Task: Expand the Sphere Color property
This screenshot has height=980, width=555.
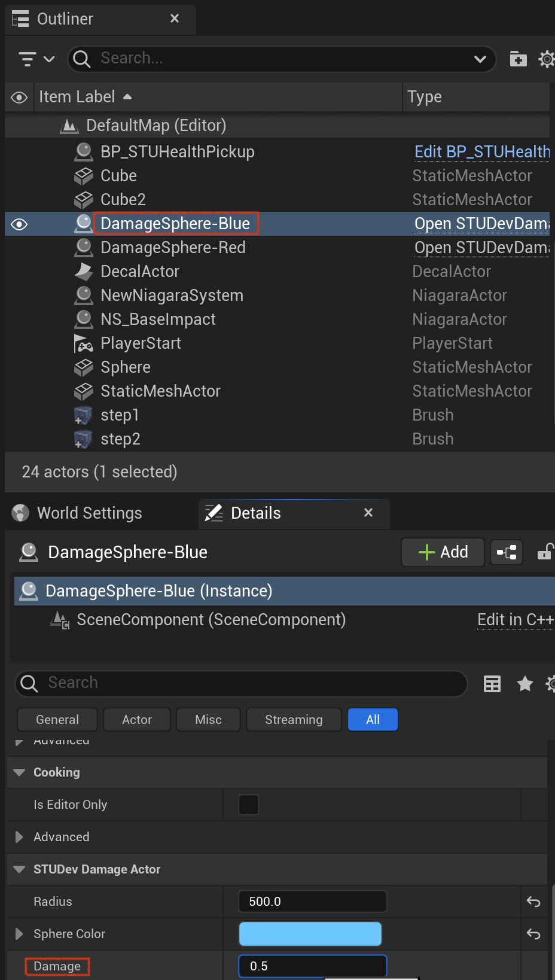Action: pos(19,934)
